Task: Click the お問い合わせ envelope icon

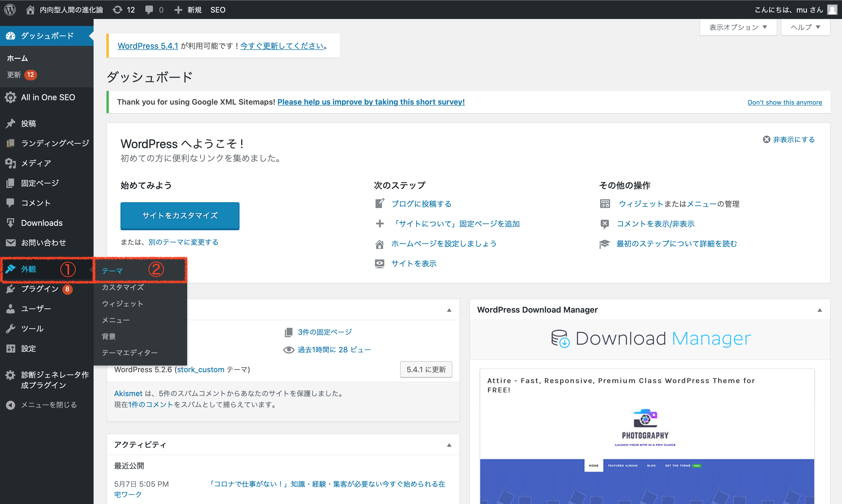Action: pyautogui.click(x=11, y=243)
